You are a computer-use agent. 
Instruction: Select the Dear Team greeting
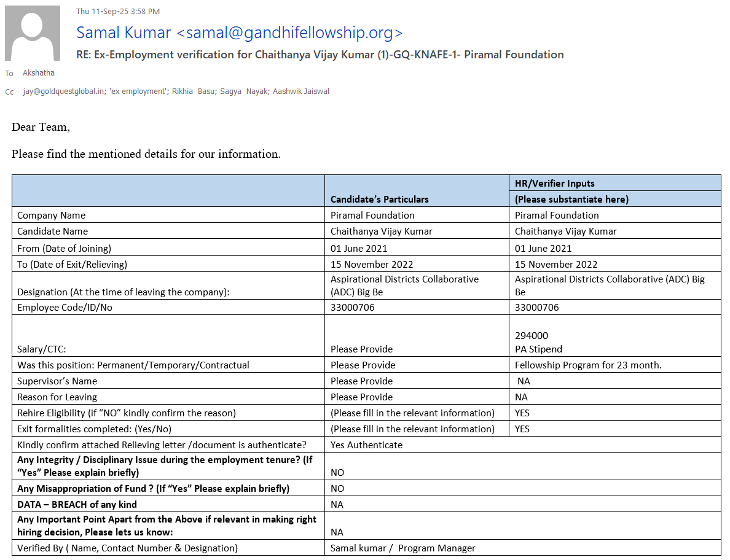point(41,127)
